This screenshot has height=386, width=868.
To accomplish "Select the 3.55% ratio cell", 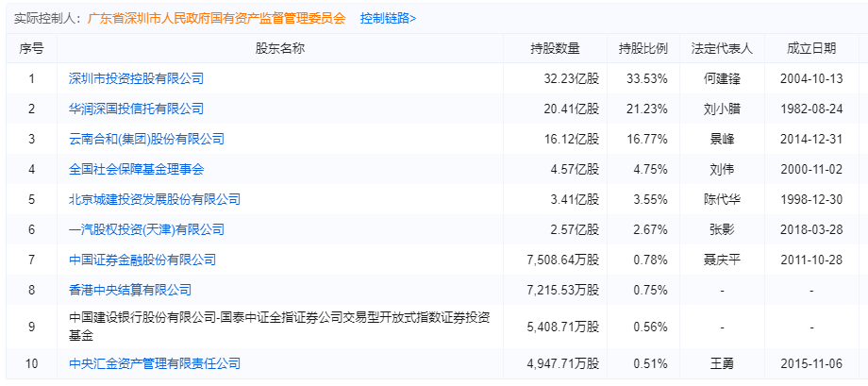I will (x=650, y=199).
